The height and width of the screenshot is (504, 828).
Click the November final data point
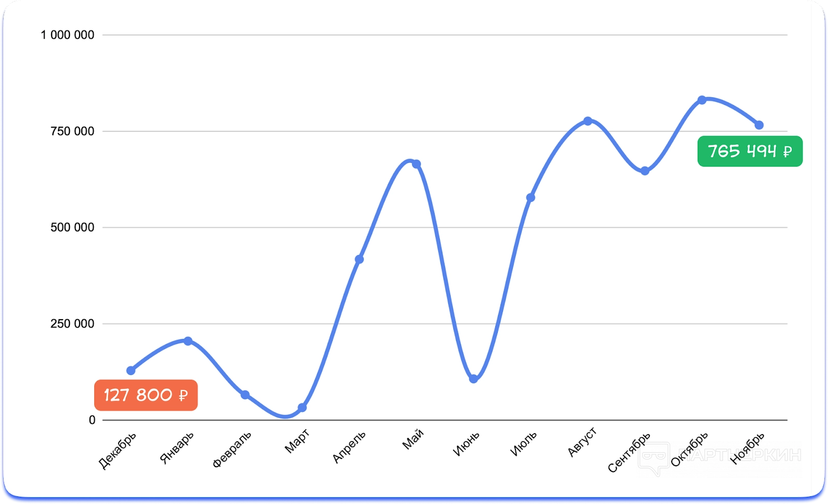pyautogui.click(x=759, y=125)
